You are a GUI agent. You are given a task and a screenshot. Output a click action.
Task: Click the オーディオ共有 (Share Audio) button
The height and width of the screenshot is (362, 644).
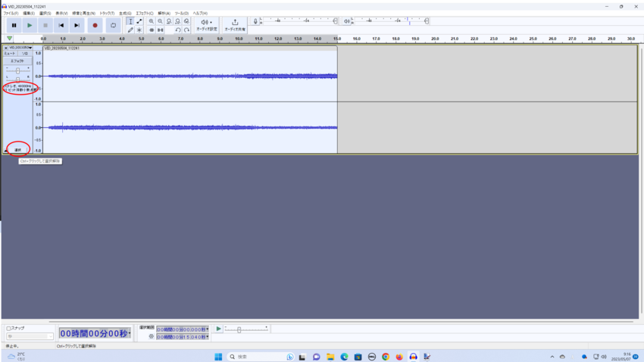pyautogui.click(x=235, y=25)
